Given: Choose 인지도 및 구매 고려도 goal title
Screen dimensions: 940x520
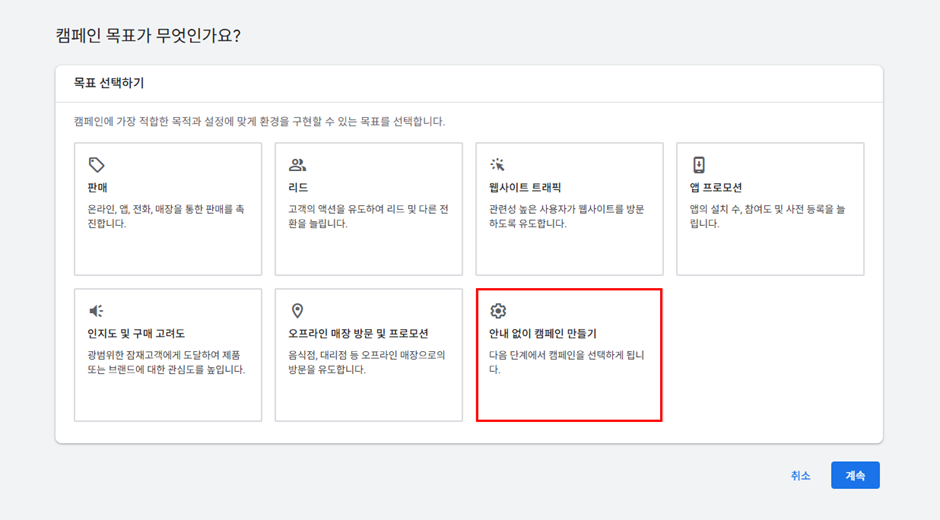Looking at the screenshot, I should coord(136,333).
